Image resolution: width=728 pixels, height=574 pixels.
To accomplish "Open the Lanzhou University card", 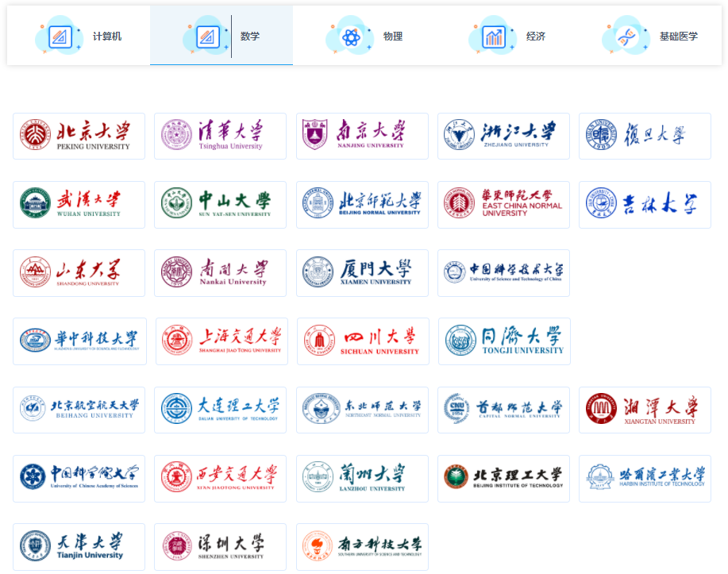I will pyautogui.click(x=362, y=479).
